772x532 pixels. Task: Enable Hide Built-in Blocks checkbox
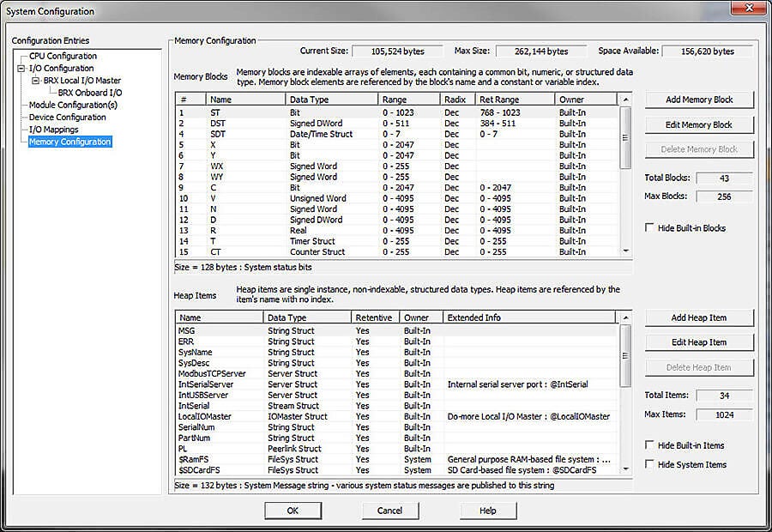[x=649, y=227]
